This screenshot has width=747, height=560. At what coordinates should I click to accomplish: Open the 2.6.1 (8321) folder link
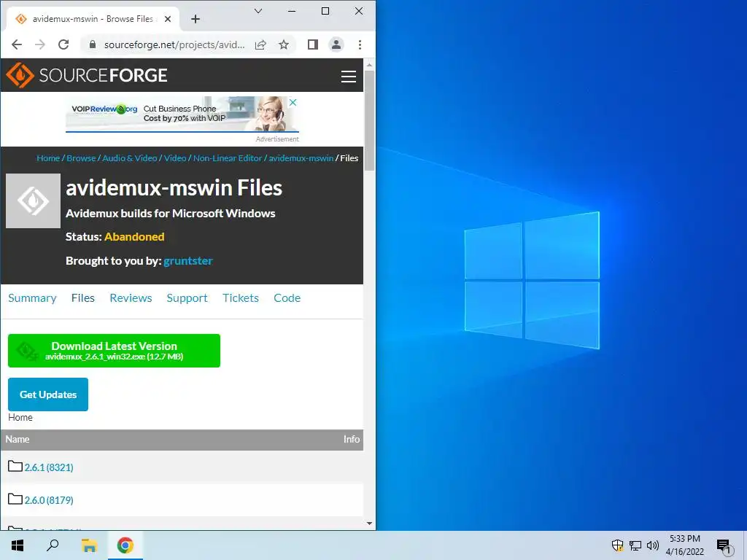(x=49, y=467)
